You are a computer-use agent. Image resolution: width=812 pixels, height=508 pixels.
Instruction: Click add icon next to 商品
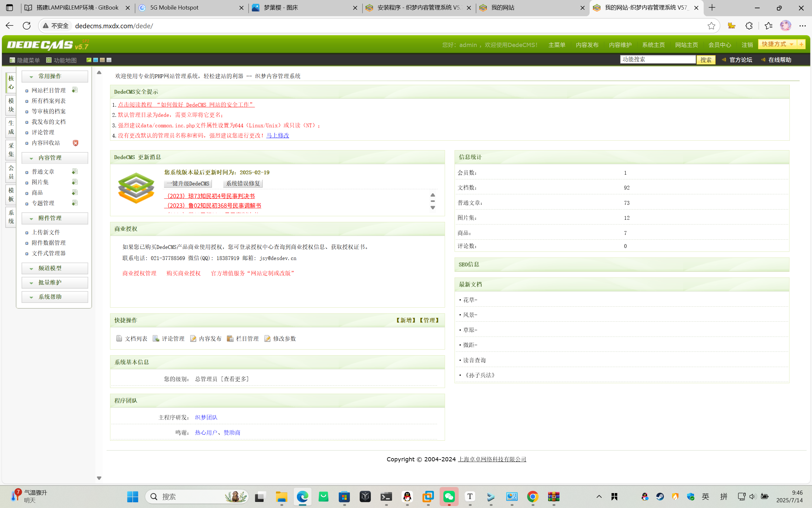click(x=75, y=192)
